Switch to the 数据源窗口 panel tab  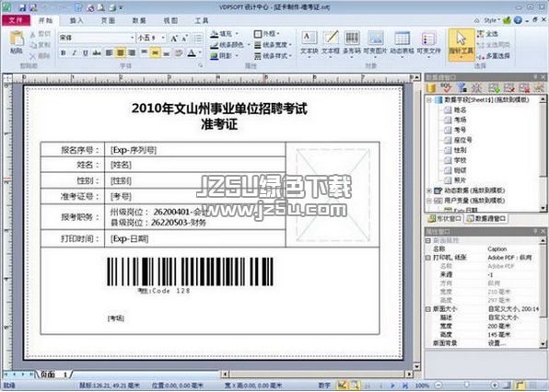point(486,219)
